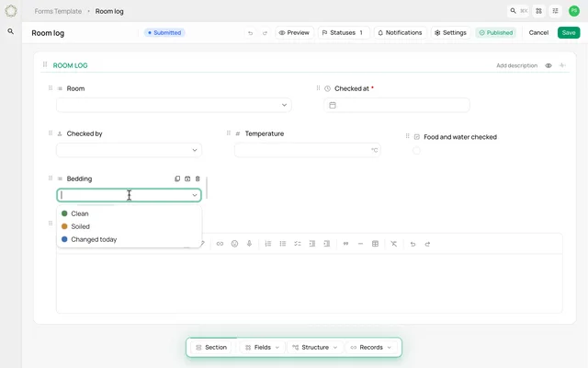Grab the Room Log section drag handle
This screenshot has height=368, width=588.
(x=45, y=64)
